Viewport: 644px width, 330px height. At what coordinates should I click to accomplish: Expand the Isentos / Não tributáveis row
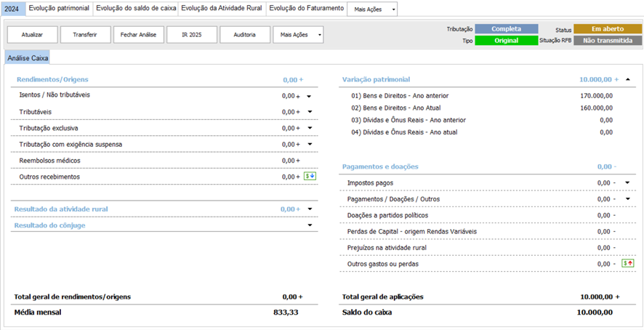click(x=309, y=96)
